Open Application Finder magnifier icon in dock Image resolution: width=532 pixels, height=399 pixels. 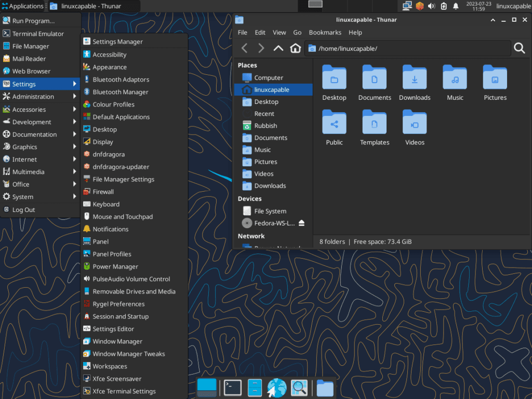click(x=299, y=388)
